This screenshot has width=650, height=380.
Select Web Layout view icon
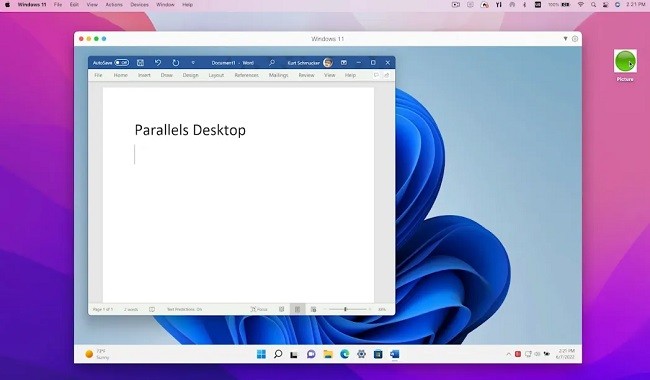pos(313,309)
